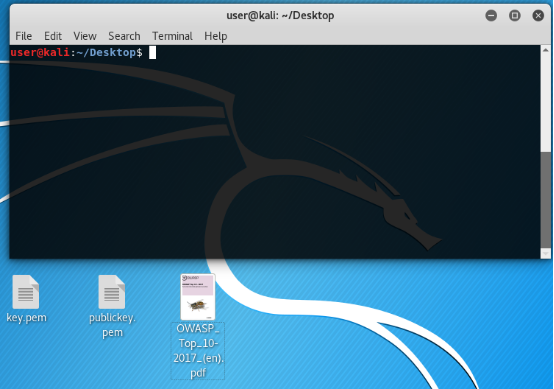Click the publickey.pem file name label
The image size is (554, 389).
click(x=112, y=325)
